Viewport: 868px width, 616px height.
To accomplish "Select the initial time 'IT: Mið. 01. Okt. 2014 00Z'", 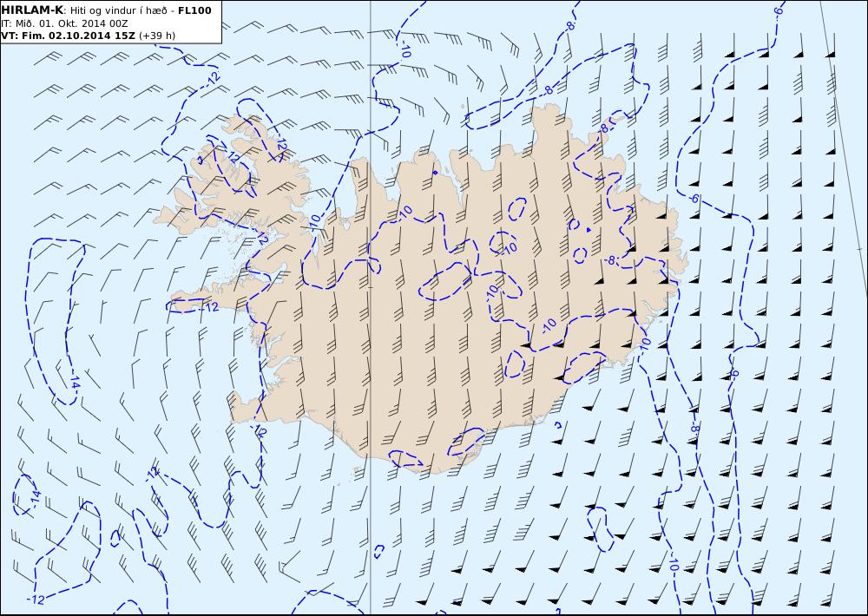I will click(65, 23).
